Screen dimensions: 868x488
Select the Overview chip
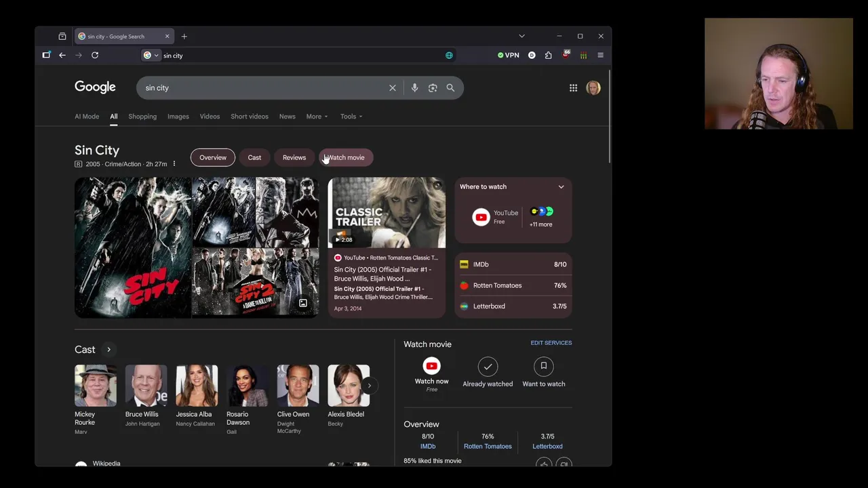pos(213,157)
